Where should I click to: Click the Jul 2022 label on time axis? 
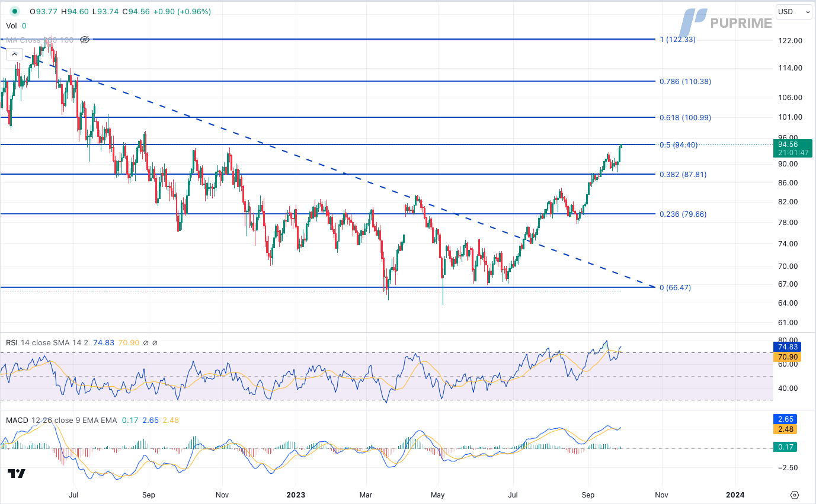[x=74, y=494]
